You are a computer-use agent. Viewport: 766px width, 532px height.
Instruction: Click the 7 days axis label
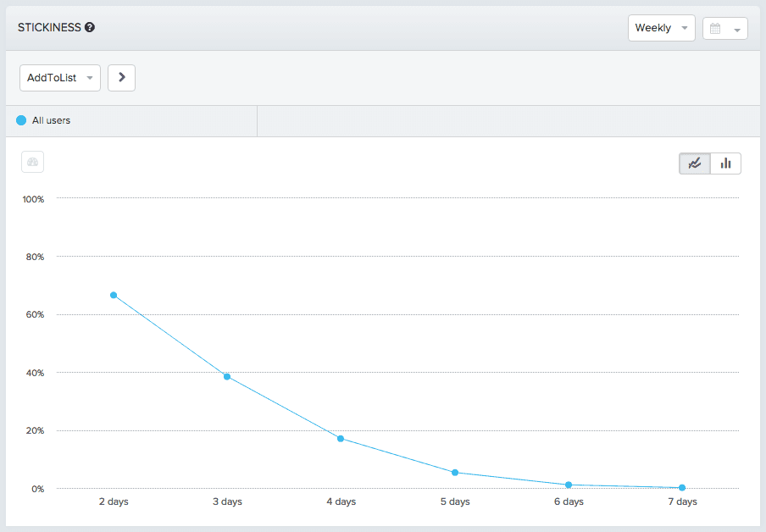tap(681, 502)
